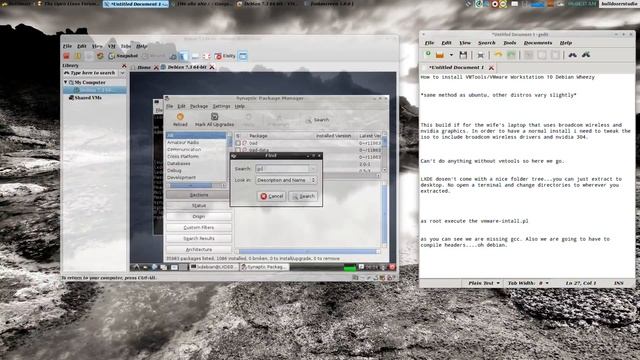This screenshot has height=360, width=640.
Task: Click the New document icon in gedit toolbar
Action: [428, 54]
